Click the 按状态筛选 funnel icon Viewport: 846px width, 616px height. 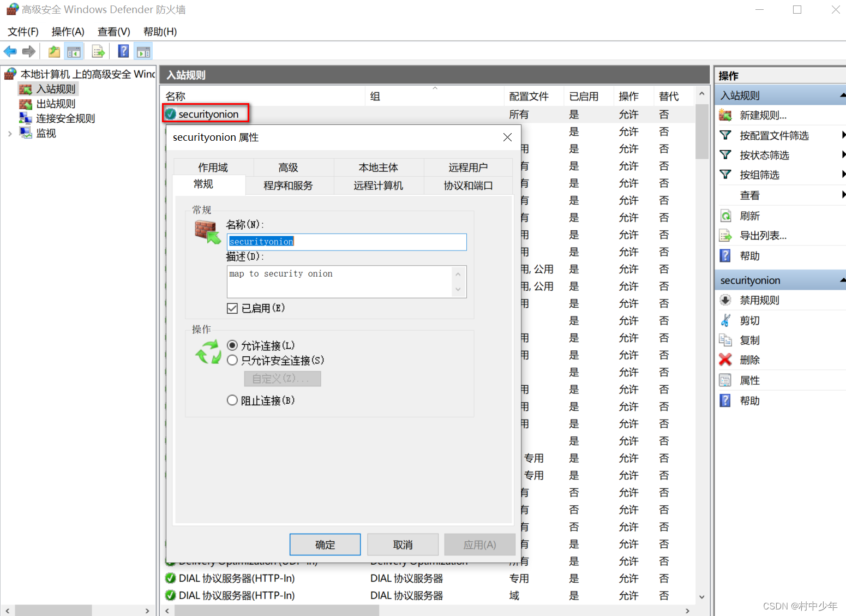725,155
